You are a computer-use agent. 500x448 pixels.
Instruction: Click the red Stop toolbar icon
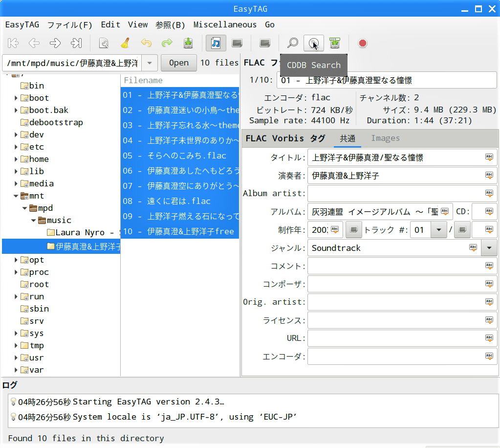tap(363, 43)
